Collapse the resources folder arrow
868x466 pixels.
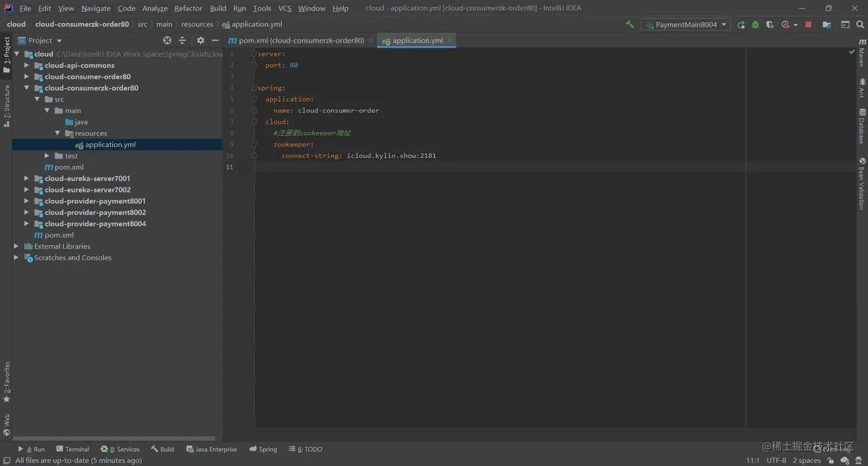point(57,133)
